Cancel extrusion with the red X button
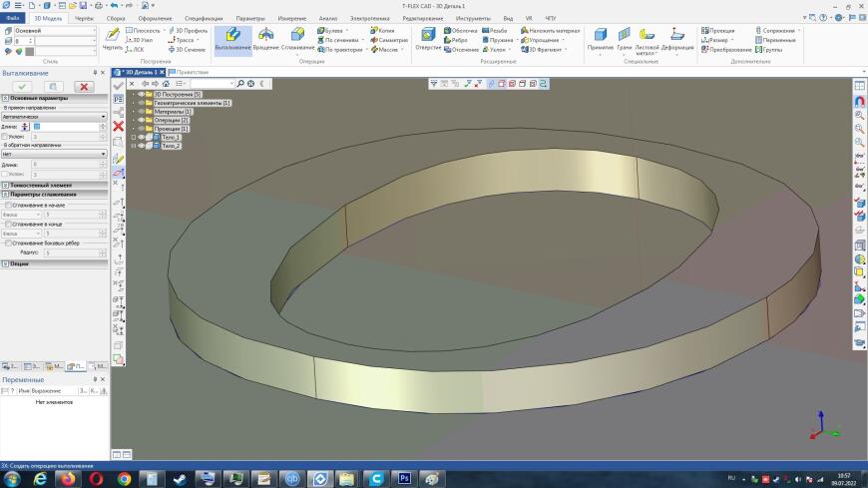 tap(84, 87)
